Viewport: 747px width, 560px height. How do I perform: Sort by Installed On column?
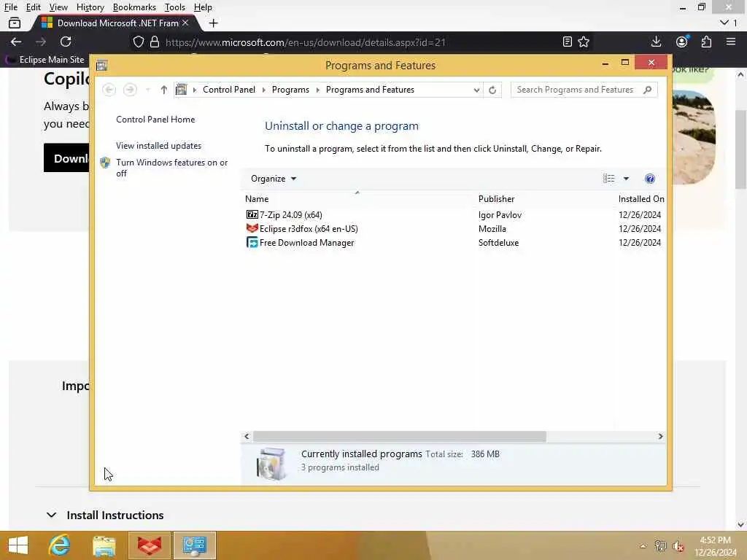[x=641, y=199]
